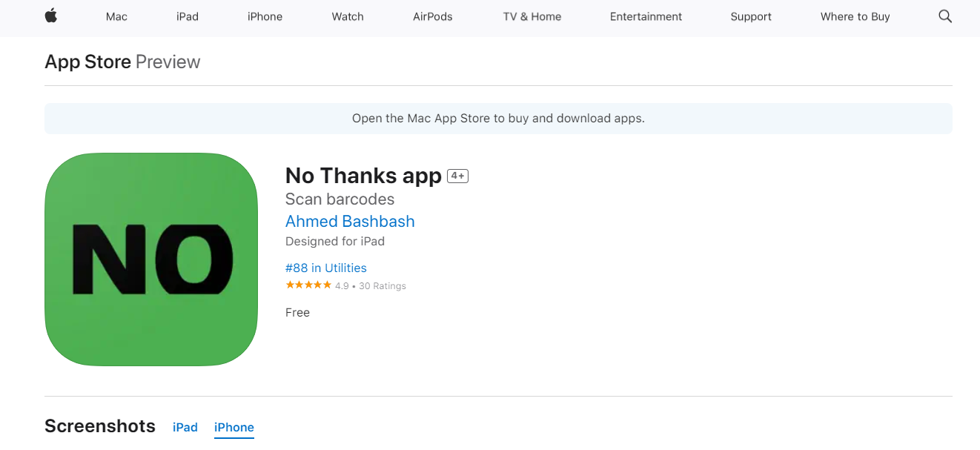Click the green NO app icon

(151, 259)
